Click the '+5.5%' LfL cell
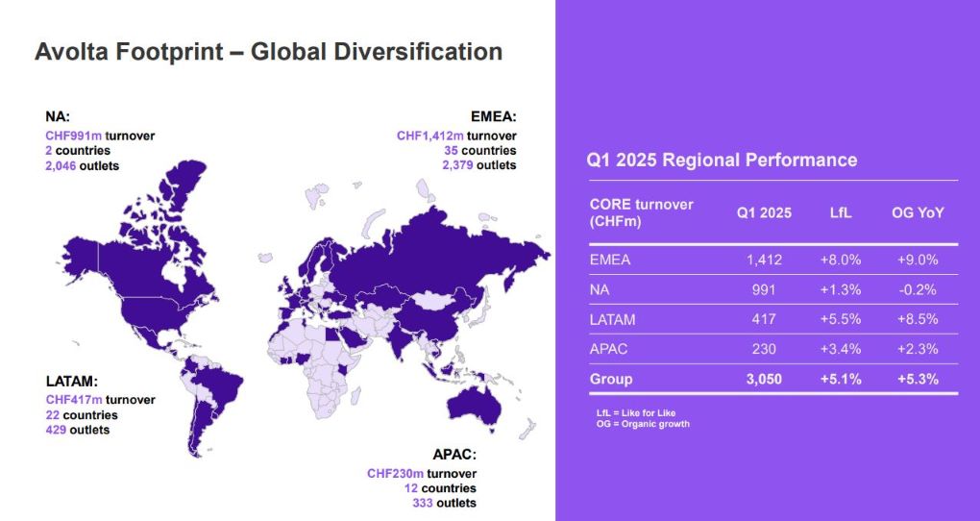 841,319
